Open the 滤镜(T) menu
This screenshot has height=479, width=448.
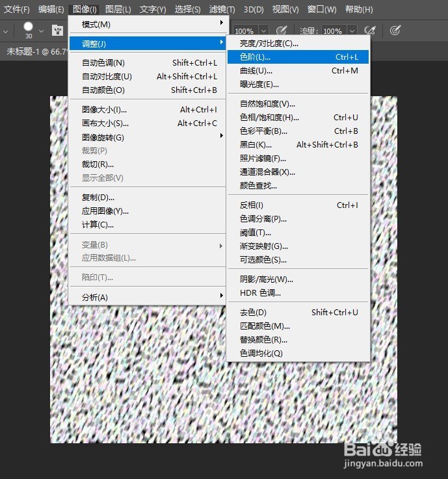222,10
